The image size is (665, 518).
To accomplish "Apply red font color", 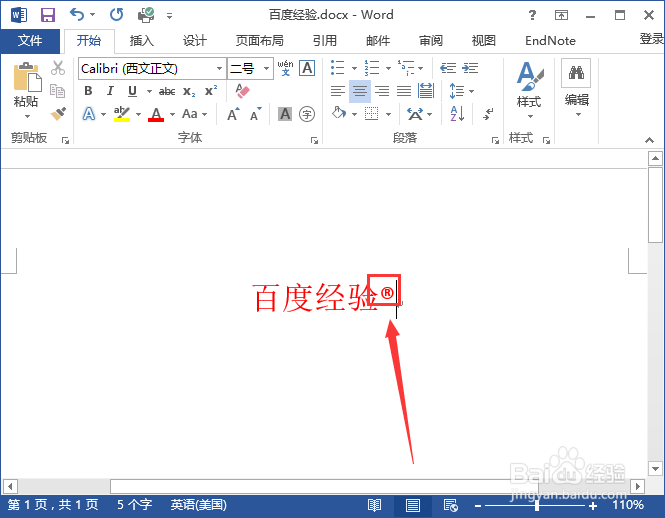I will (x=156, y=114).
